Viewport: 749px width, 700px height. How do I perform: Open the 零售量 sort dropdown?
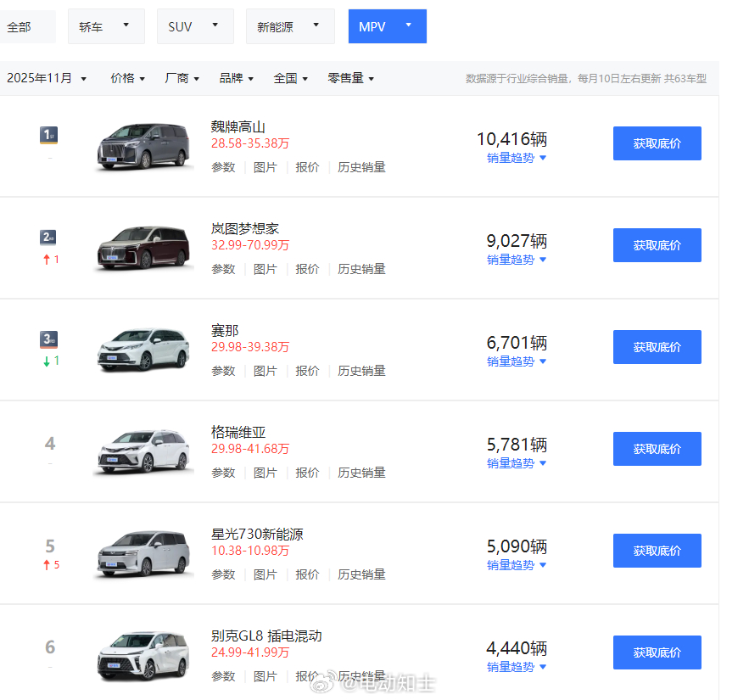tap(350, 78)
